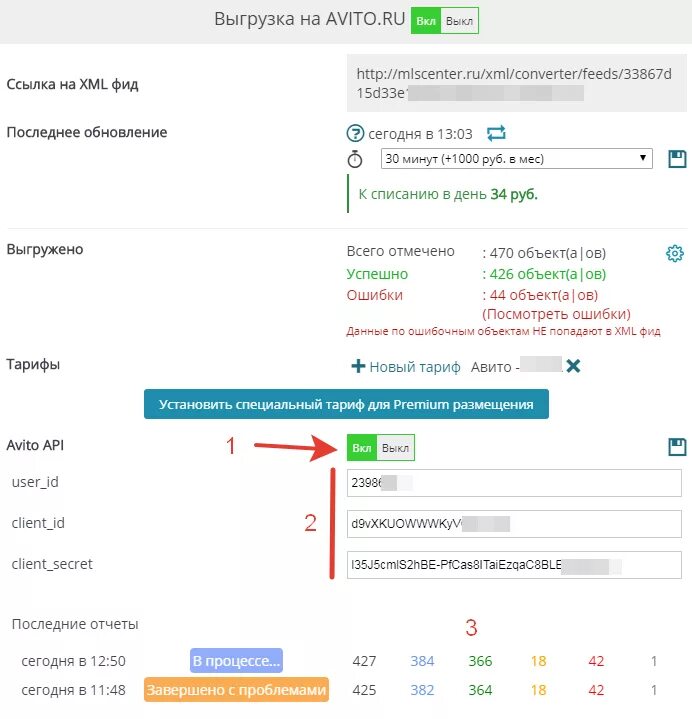The image size is (692, 719).
Task: Save Avito API settings with floppy icon
Action: pyautogui.click(x=677, y=447)
